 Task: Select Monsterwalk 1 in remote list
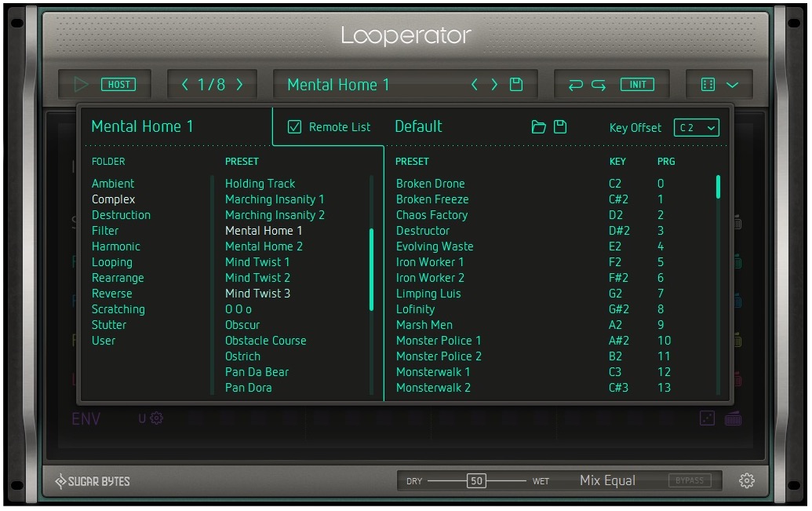(433, 372)
